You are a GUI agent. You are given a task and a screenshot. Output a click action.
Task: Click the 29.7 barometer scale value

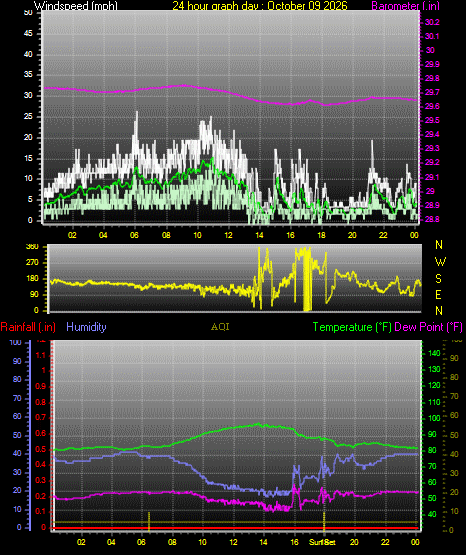(x=432, y=92)
